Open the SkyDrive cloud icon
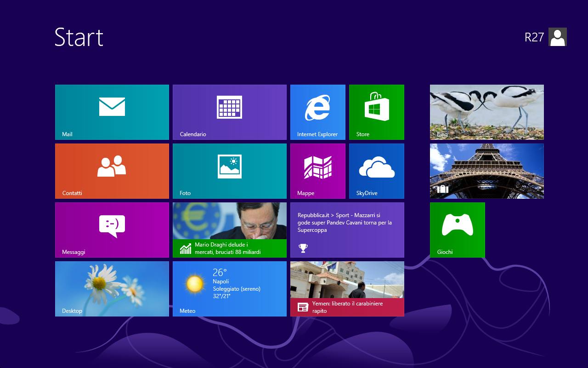 [x=377, y=167]
